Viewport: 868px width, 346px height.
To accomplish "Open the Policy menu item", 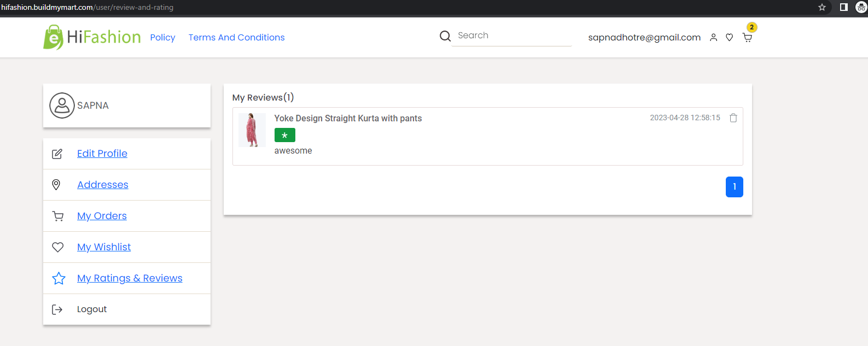I will click(x=162, y=37).
